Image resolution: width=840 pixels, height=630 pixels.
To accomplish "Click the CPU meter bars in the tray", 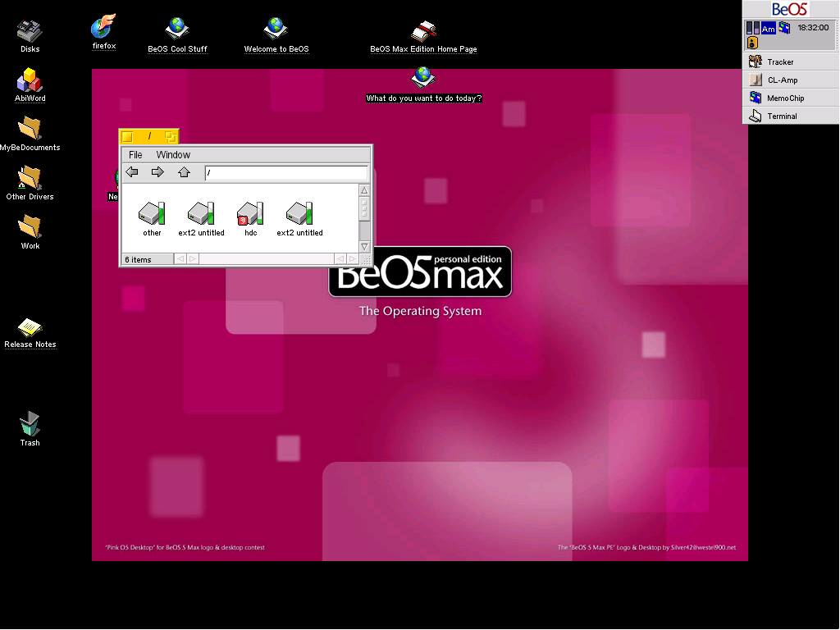I will click(753, 28).
